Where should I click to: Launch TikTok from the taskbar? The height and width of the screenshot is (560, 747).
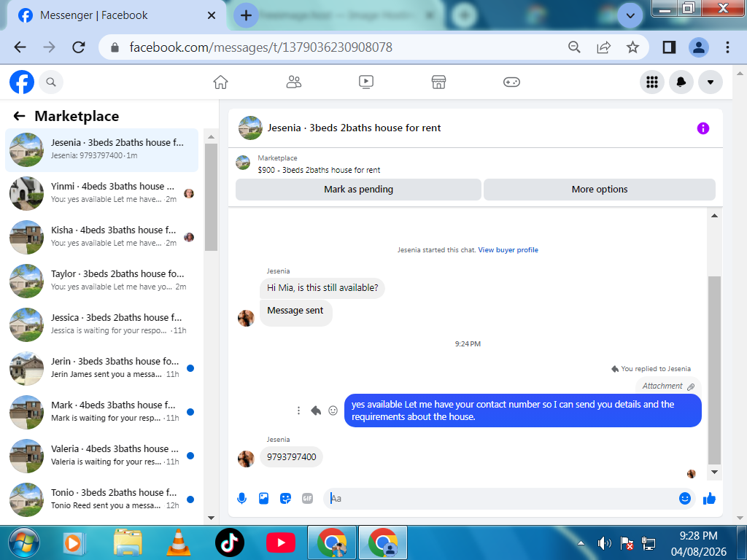click(x=230, y=542)
